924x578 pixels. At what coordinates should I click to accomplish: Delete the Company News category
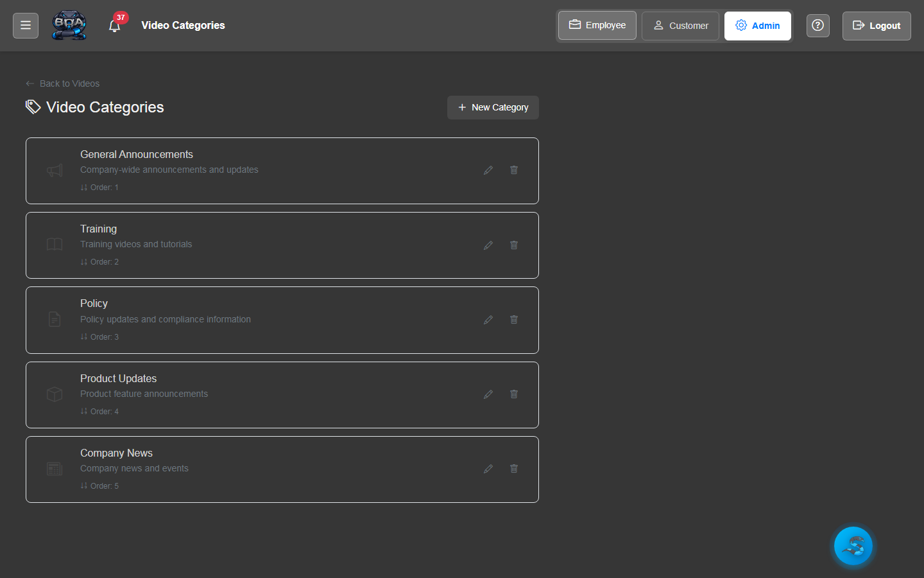coord(514,469)
